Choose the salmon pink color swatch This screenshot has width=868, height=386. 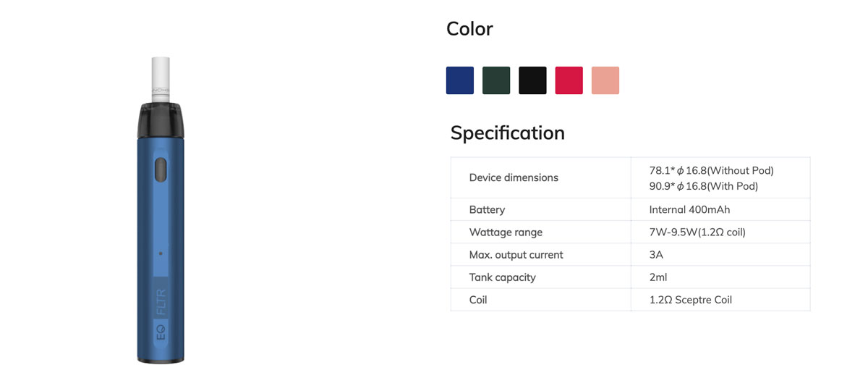point(605,80)
